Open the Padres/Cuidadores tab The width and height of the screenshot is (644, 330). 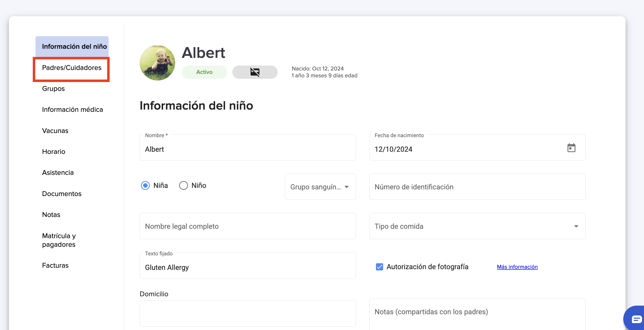coord(71,68)
